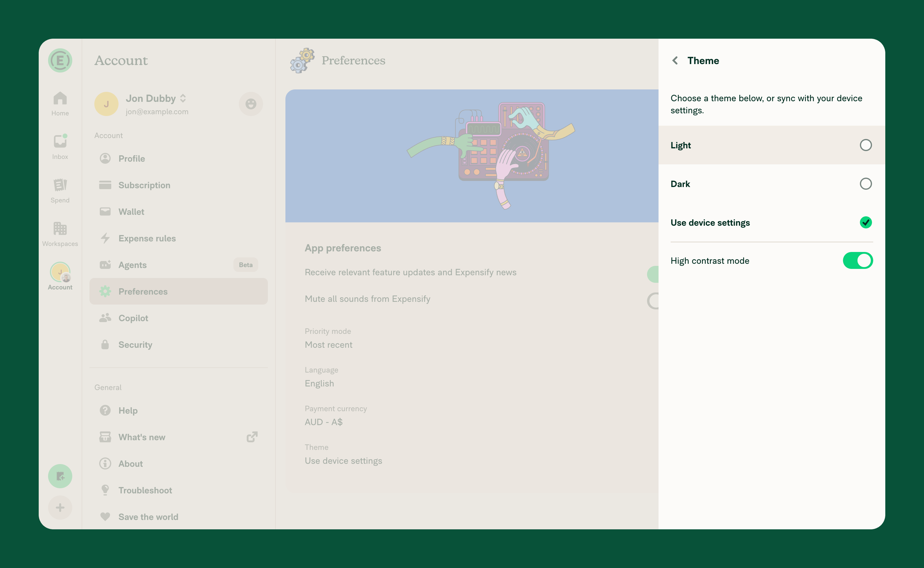
Task: Click the plus button in sidebar
Action: point(60,508)
